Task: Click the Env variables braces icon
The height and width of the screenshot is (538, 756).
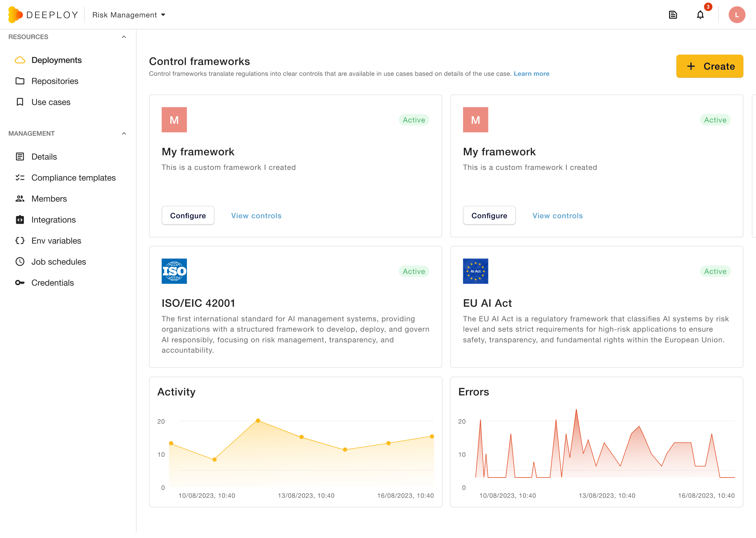Action: pos(20,241)
